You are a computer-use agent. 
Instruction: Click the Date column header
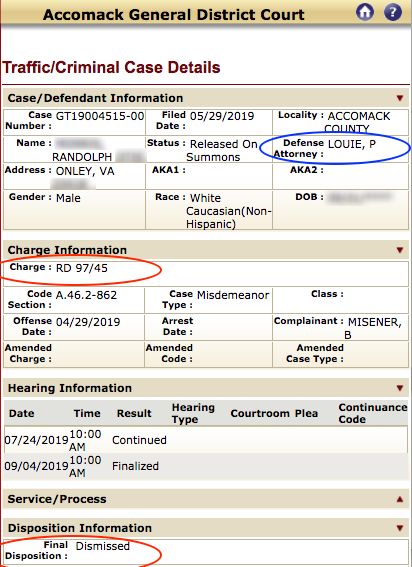coord(22,413)
